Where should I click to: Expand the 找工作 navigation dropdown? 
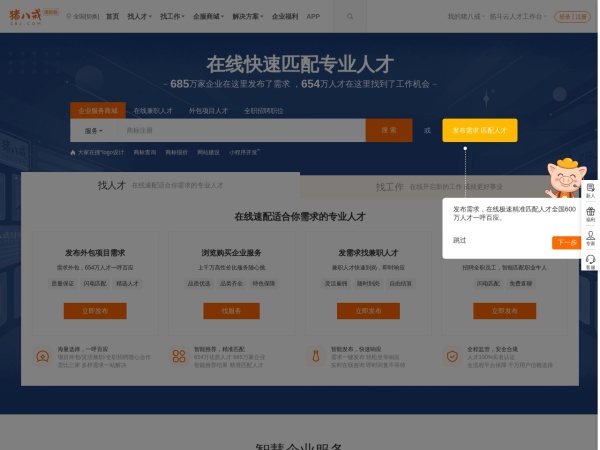(x=171, y=17)
